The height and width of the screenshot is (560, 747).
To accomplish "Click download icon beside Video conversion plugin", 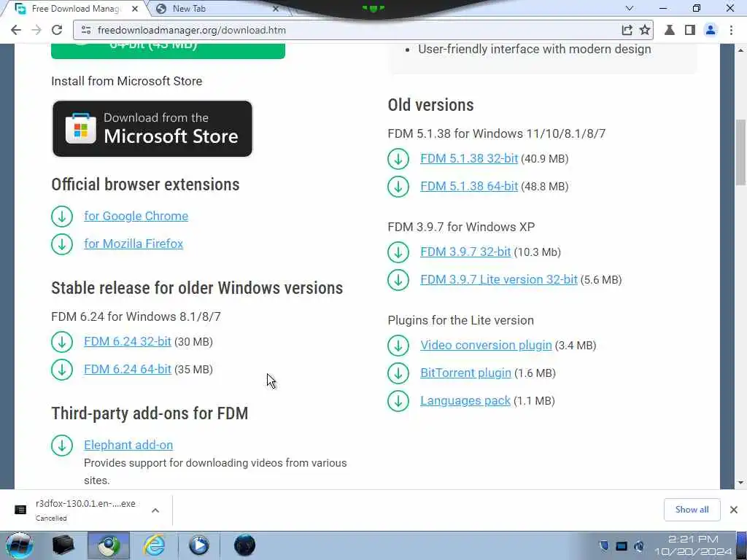I will click(x=398, y=346).
